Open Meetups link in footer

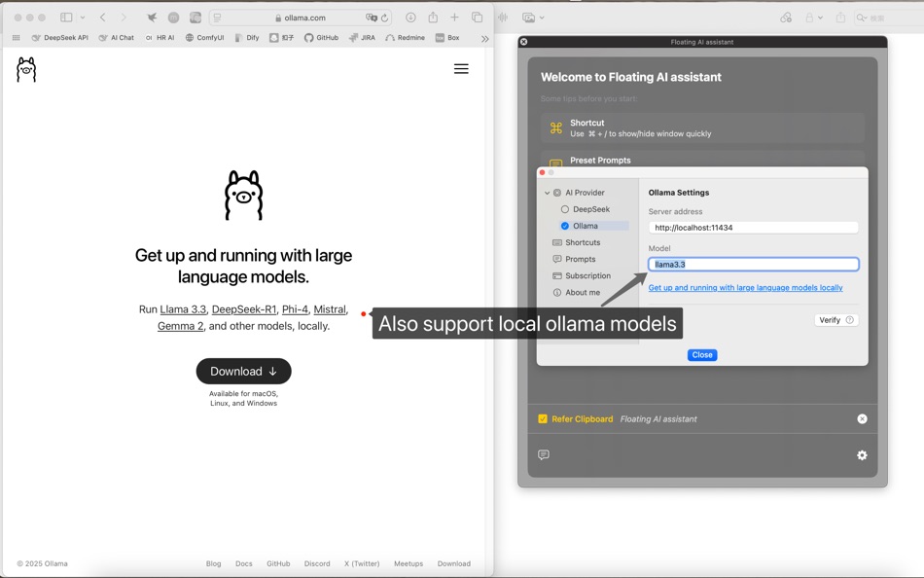[x=409, y=563]
